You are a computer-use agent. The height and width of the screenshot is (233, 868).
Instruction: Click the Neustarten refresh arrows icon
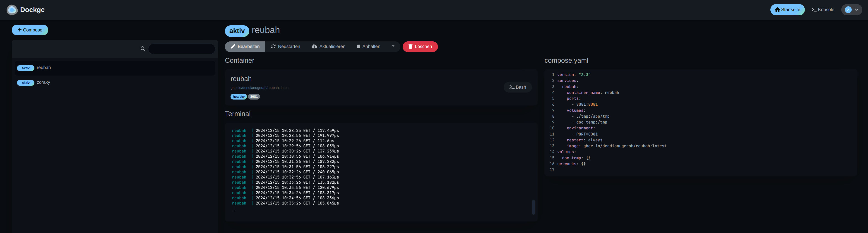point(273,46)
